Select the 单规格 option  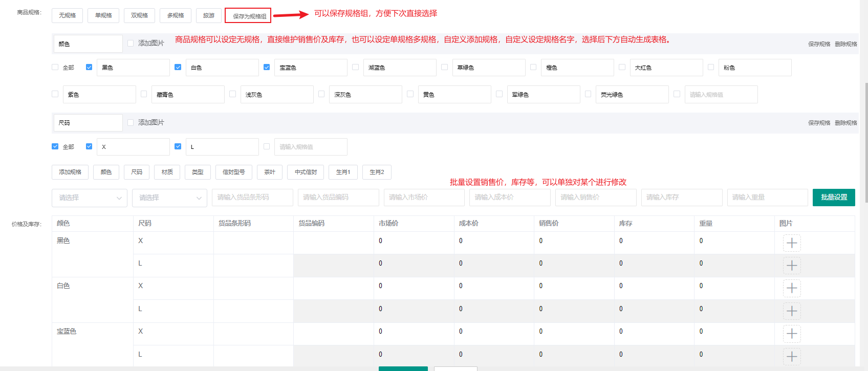coord(103,15)
